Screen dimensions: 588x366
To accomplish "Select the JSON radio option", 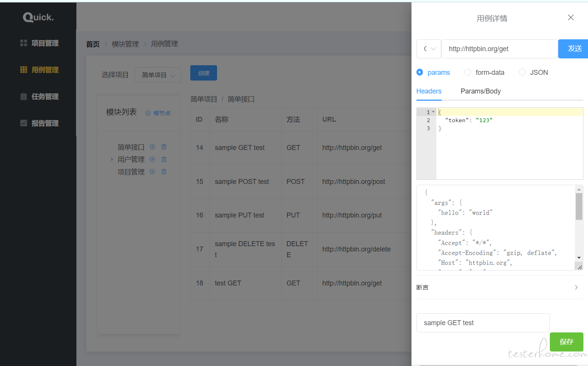I will 522,72.
